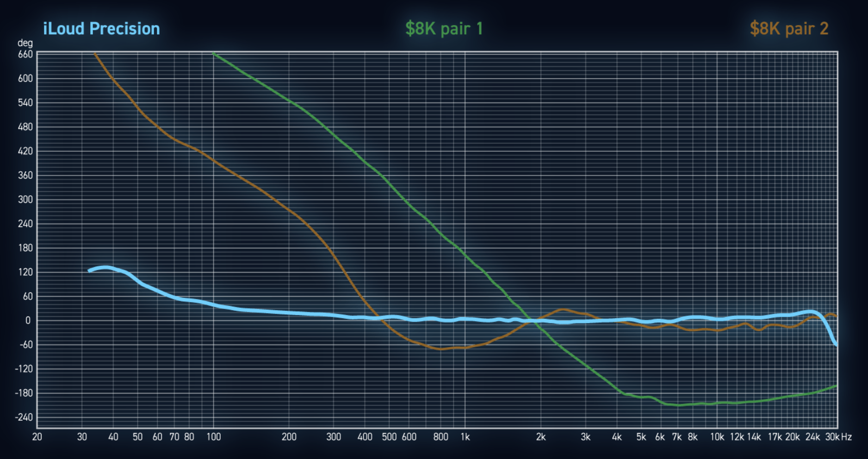Click the -60 y-axis label

[25, 345]
